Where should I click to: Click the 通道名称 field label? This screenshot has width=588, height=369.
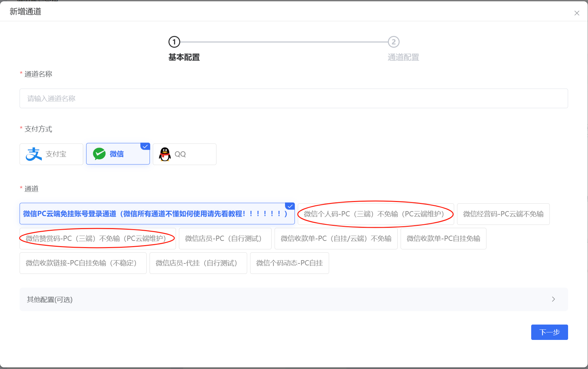pos(38,74)
